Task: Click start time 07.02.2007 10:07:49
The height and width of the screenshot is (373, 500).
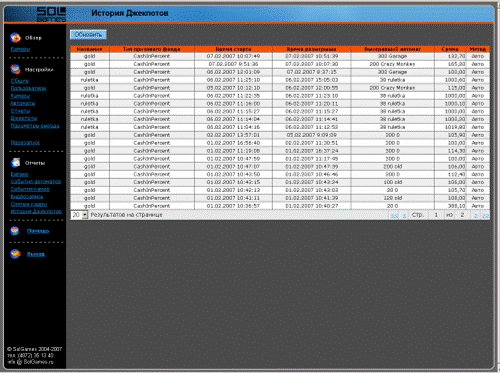Action: tap(233, 56)
